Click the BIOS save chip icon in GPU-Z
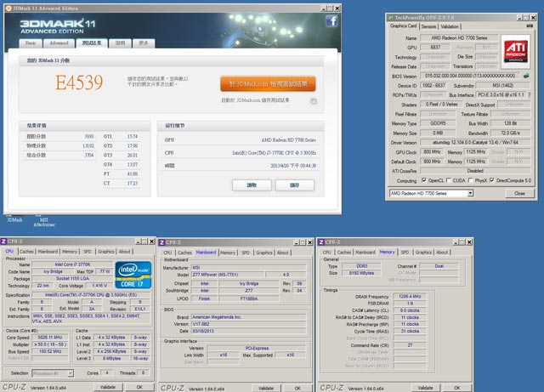Image resolution: width=544 pixels, height=392 pixels. [526, 76]
